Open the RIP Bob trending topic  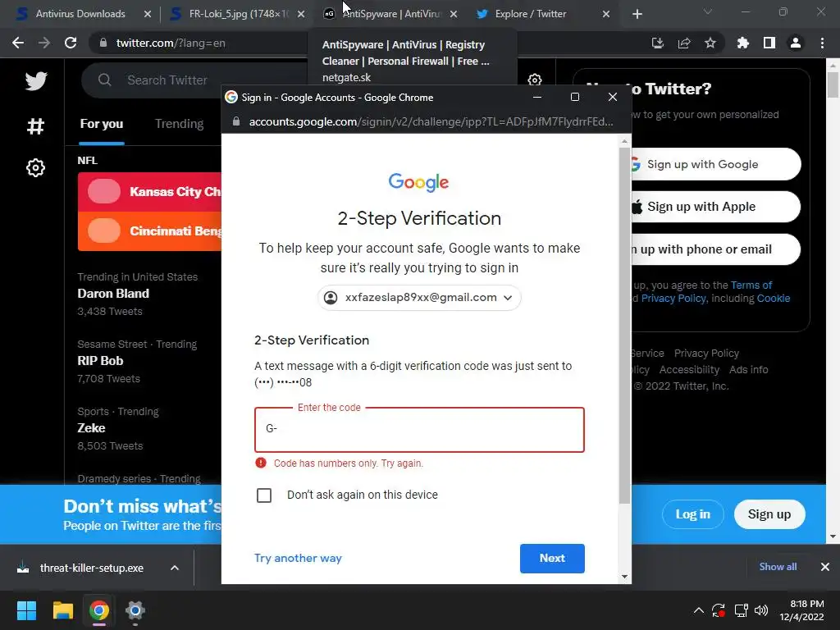100,361
